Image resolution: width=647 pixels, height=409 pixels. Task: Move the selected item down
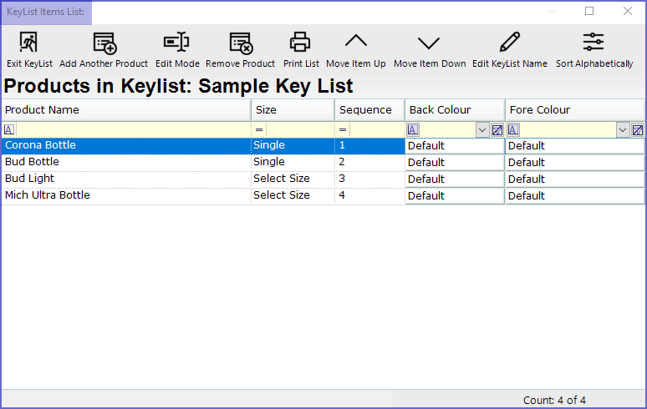429,43
